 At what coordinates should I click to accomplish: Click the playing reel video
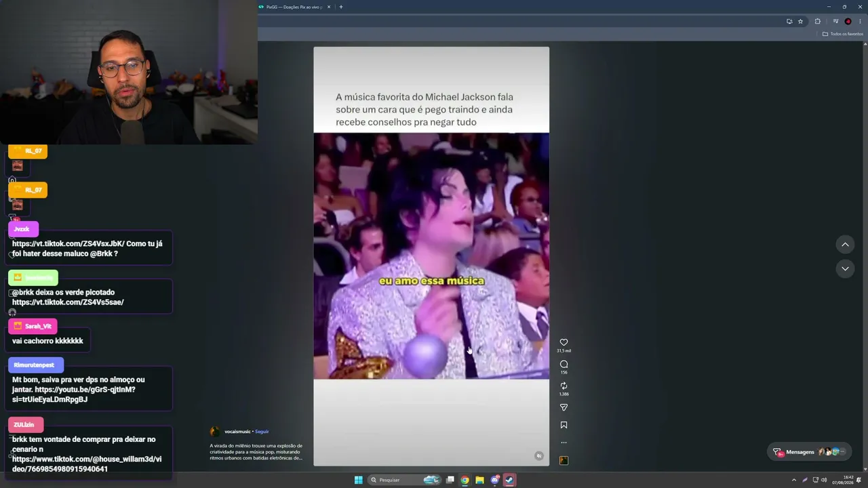[431, 256]
